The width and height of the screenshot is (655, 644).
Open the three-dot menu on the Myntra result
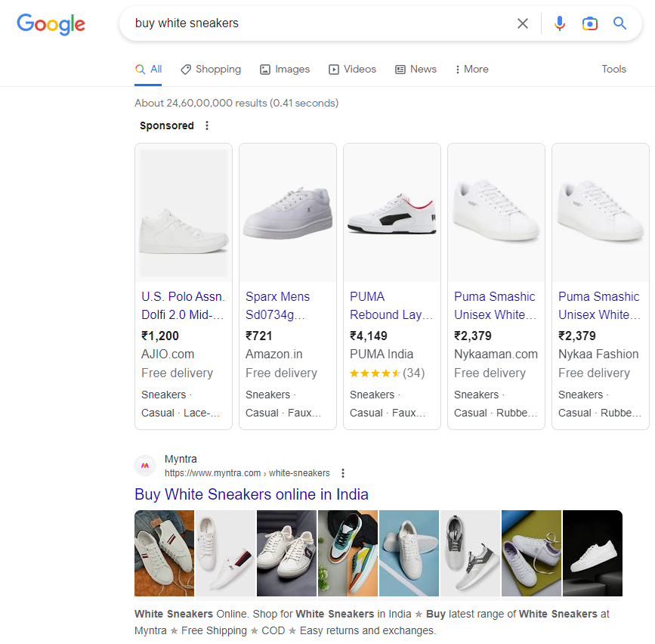pos(342,472)
